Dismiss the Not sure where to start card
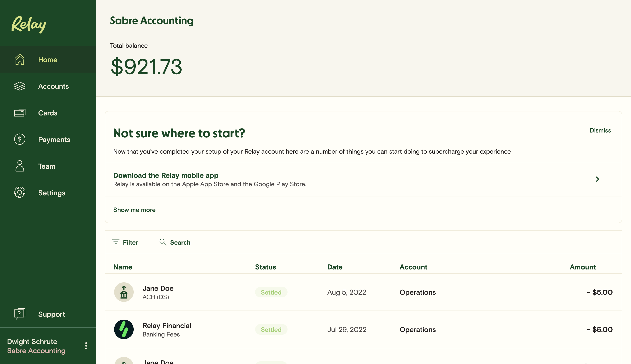The image size is (631, 364). click(x=600, y=130)
